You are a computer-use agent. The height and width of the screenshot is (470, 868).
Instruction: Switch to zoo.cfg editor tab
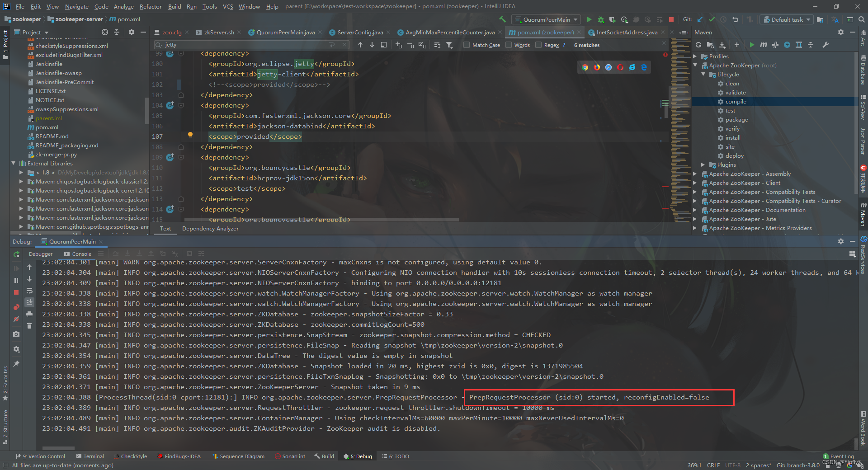click(x=171, y=32)
